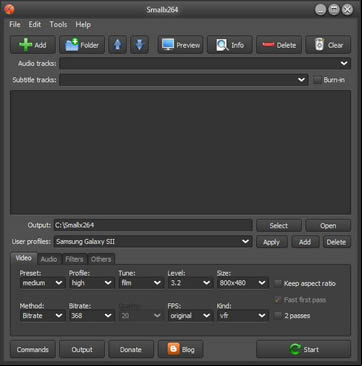Click the red Delete button in the toolbar
Image resolution: width=362 pixels, height=366 pixels.
[x=279, y=45]
